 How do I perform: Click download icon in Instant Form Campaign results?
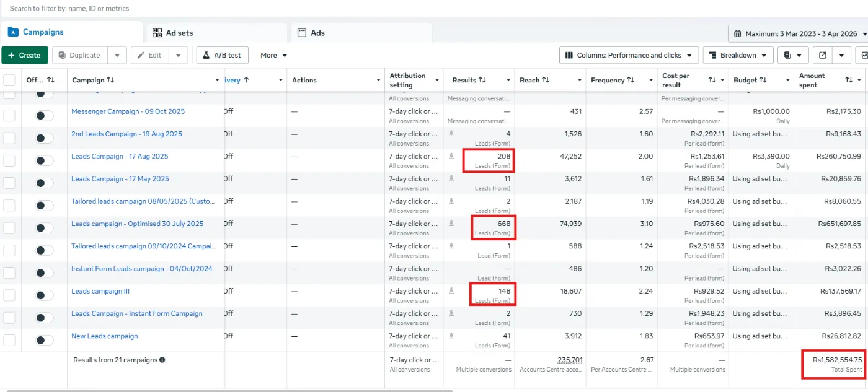(451, 313)
